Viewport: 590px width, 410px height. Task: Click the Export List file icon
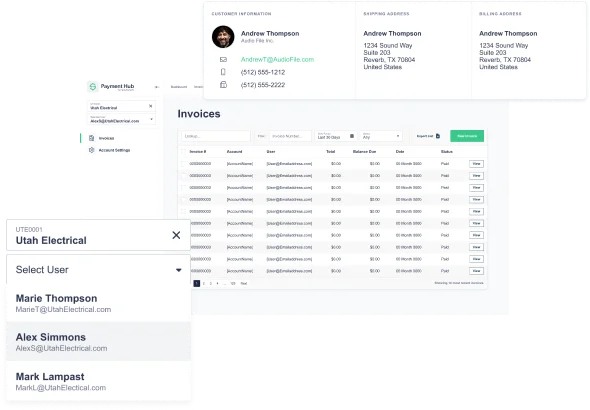pyautogui.click(x=438, y=136)
